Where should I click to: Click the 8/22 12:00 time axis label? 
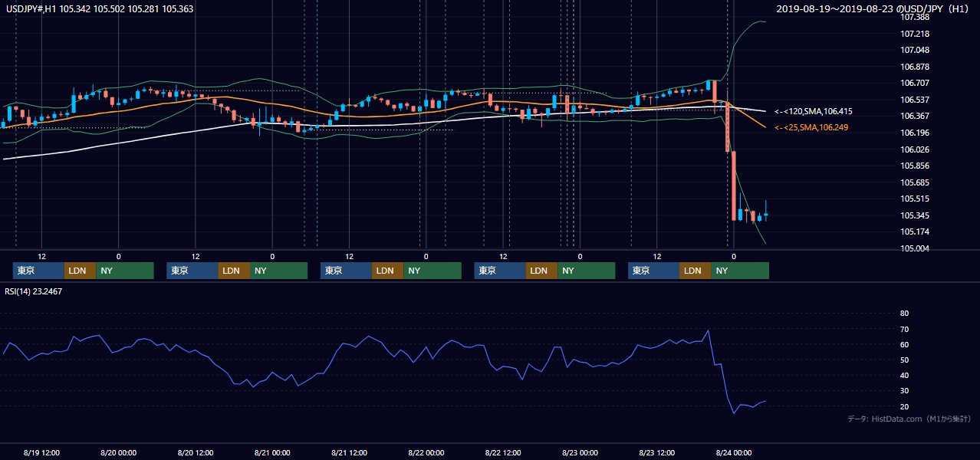(x=503, y=452)
